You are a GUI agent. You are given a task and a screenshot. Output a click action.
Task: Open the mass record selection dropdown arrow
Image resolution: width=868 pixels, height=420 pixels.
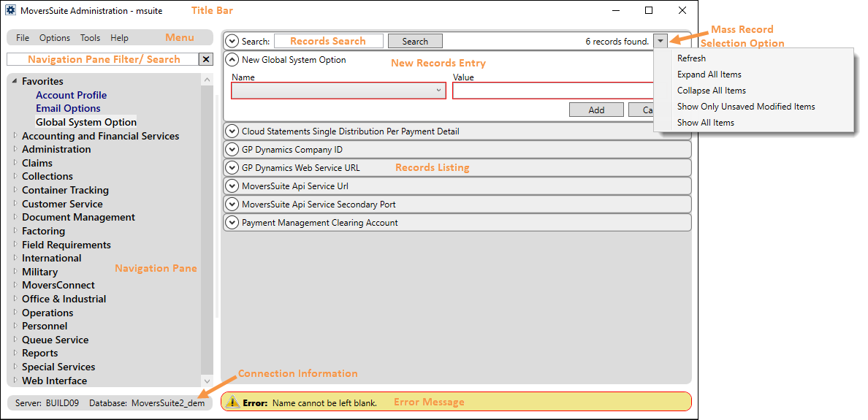point(660,41)
